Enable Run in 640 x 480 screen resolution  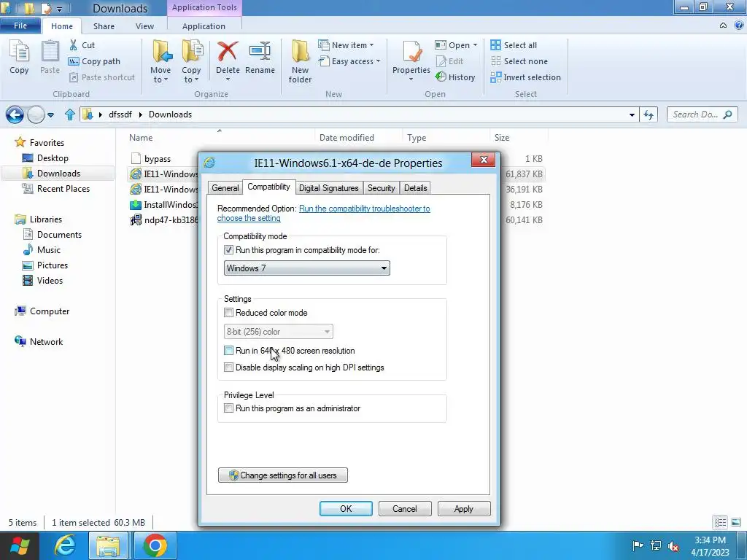pos(228,351)
